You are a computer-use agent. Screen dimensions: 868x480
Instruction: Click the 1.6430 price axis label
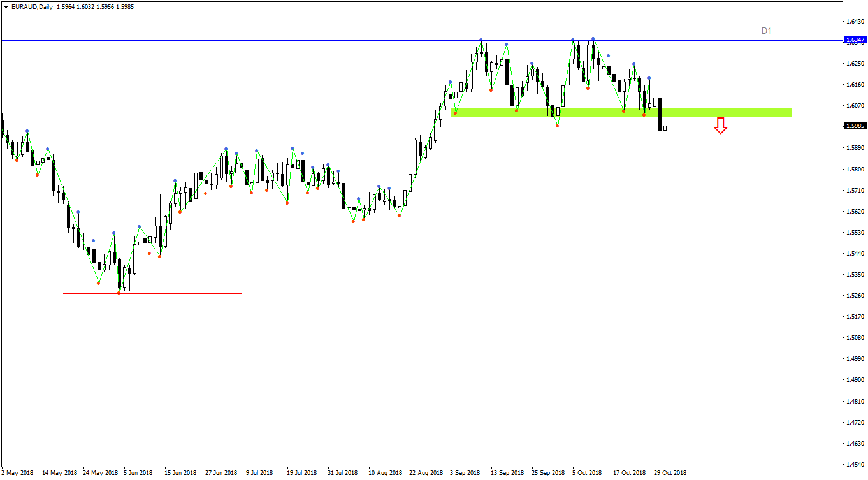855,22
